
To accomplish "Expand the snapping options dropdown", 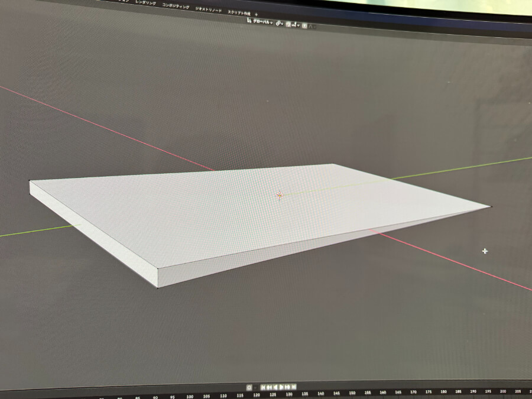I will [x=295, y=25].
